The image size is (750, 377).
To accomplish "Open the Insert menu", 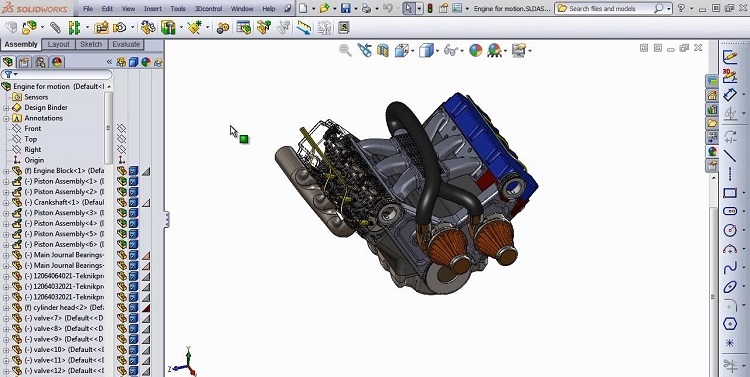I will (153, 9).
